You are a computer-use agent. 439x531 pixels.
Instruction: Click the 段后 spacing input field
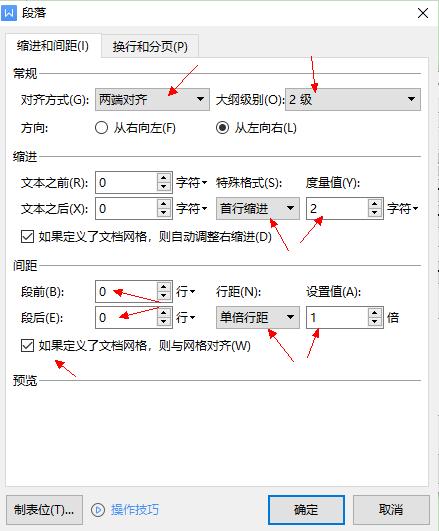126,317
